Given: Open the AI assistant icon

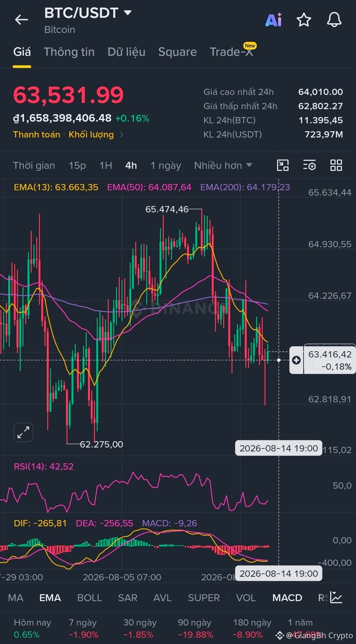Looking at the screenshot, I should (274, 20).
